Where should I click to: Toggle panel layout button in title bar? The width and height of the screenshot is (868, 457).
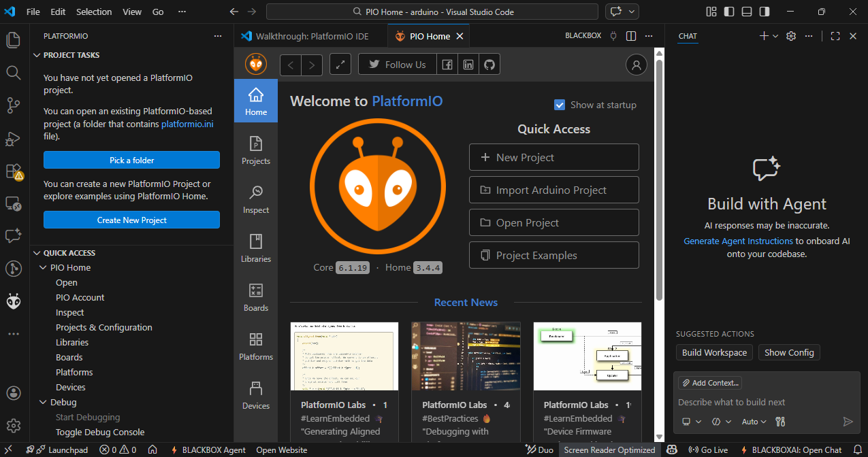click(747, 12)
